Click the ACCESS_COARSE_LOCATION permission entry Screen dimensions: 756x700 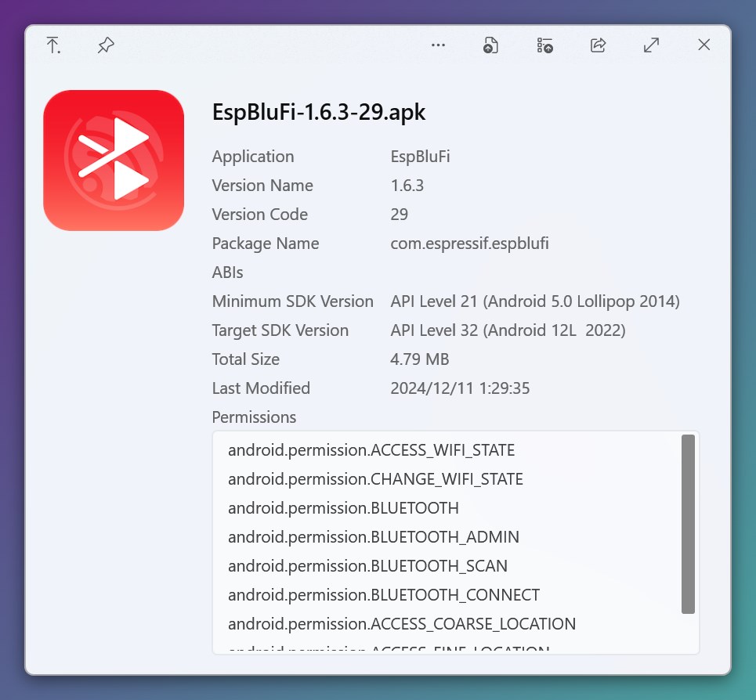(401, 624)
